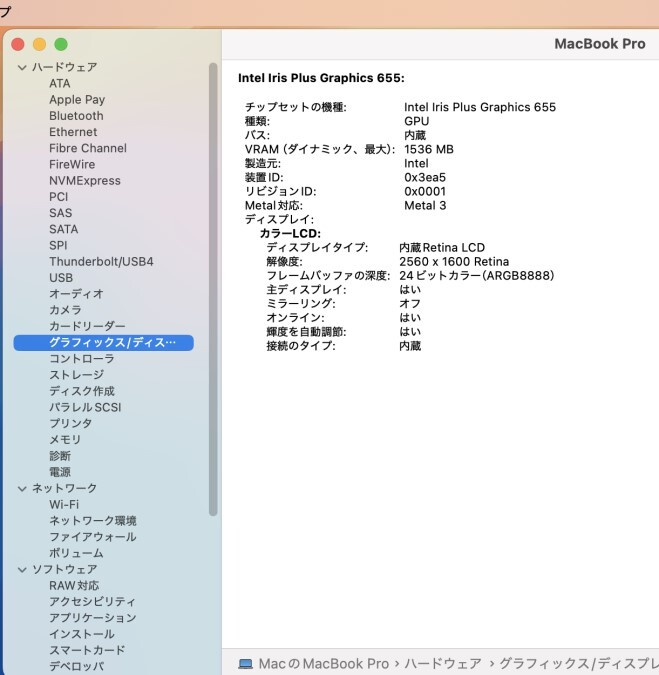Select ATA in the sidebar
Viewport: 659px width, 675px height.
click(x=59, y=83)
